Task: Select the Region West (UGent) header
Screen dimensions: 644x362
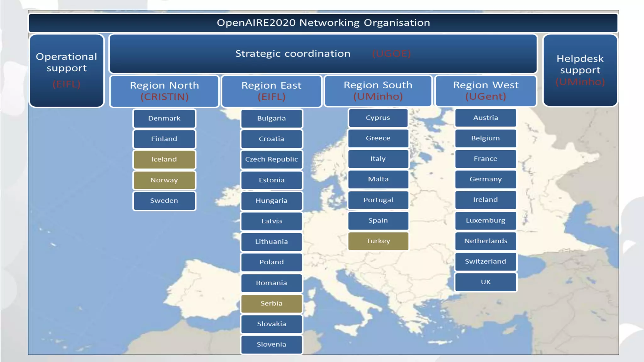Action: pos(486,91)
